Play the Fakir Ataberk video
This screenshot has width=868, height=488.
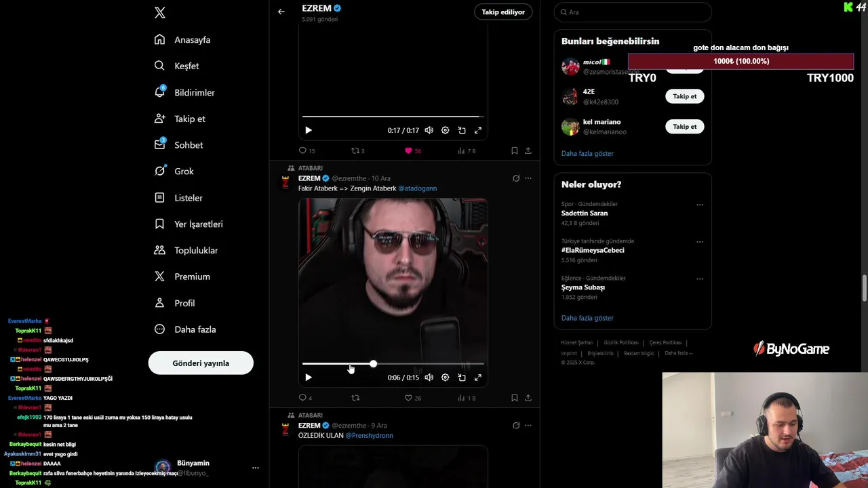click(x=309, y=378)
